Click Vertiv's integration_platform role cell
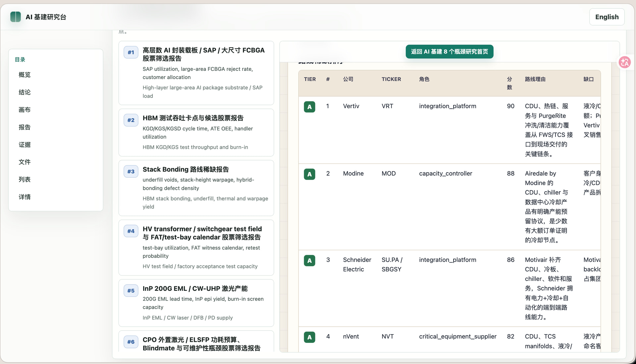The width and height of the screenshot is (636, 364). click(448, 106)
